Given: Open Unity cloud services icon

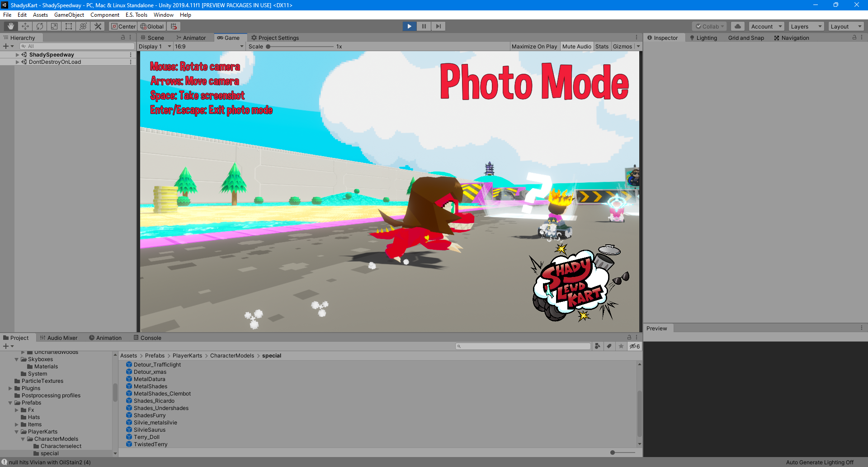Looking at the screenshot, I should [738, 26].
